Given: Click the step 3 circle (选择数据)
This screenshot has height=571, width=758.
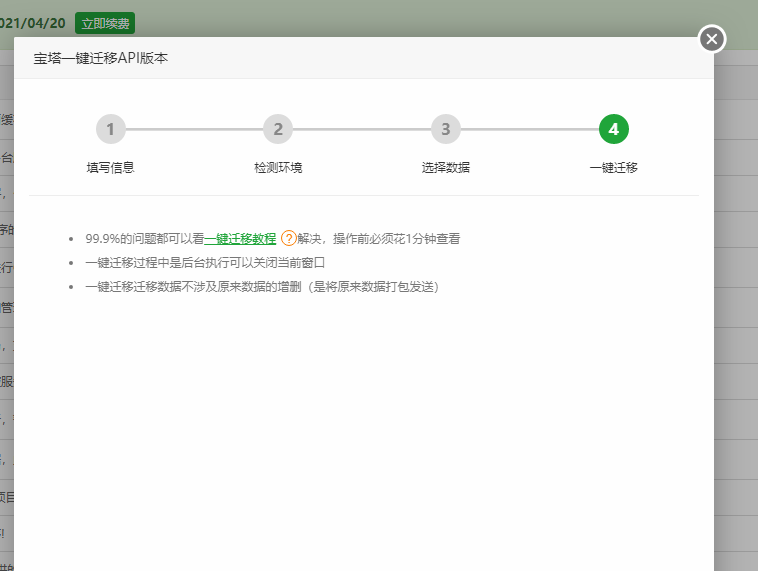Looking at the screenshot, I should tap(446, 129).
